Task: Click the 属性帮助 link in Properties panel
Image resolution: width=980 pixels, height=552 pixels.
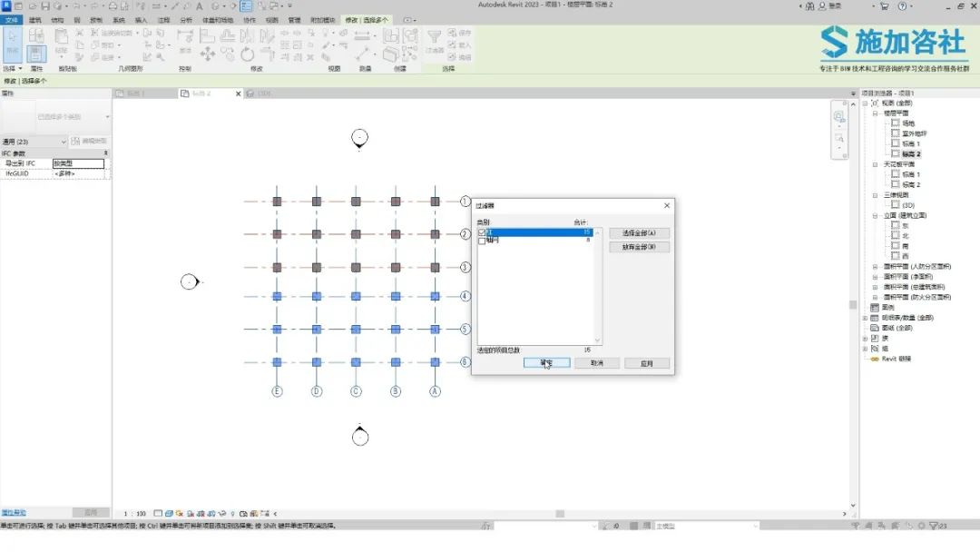Action: pyautogui.click(x=14, y=513)
